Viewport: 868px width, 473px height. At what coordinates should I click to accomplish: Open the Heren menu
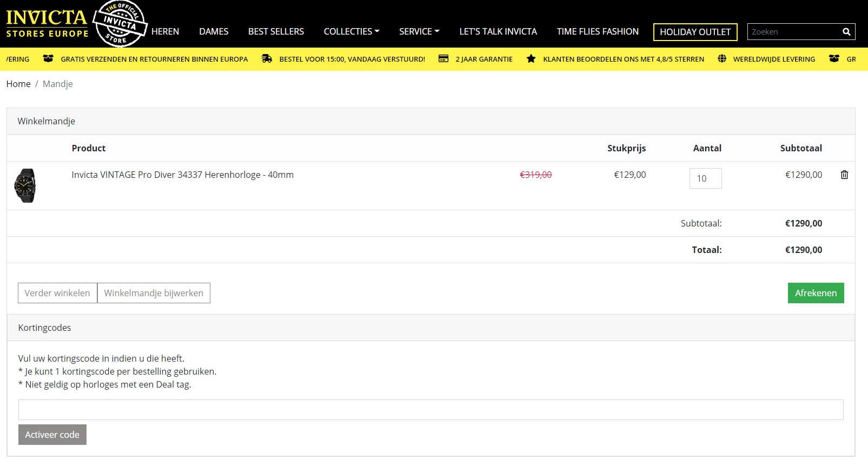click(x=165, y=31)
